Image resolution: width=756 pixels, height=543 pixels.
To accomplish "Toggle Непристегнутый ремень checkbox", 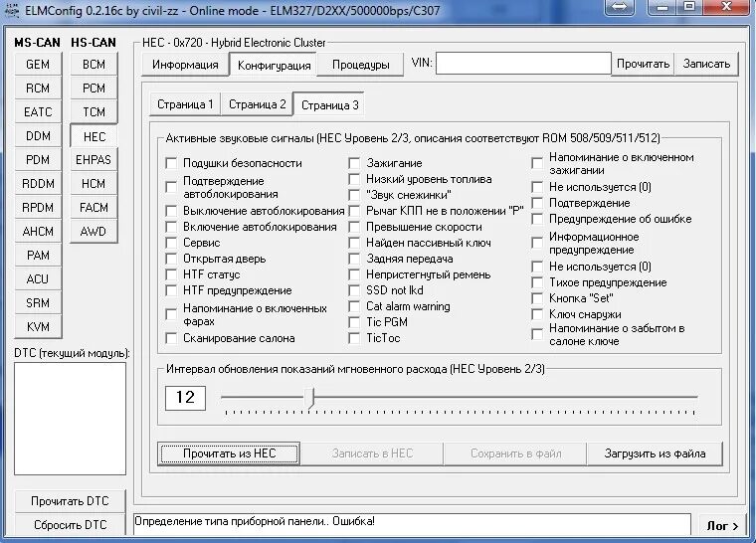I will point(354,274).
